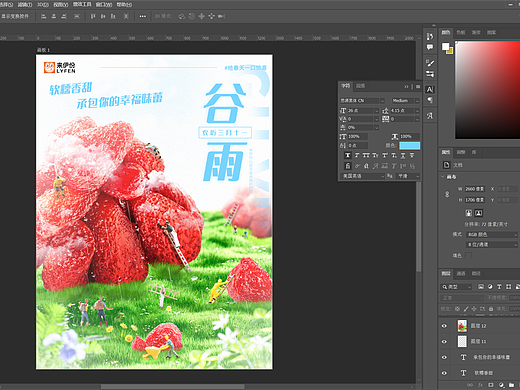
Task: Toggle show transform controls checkbox
Action: coord(15,16)
